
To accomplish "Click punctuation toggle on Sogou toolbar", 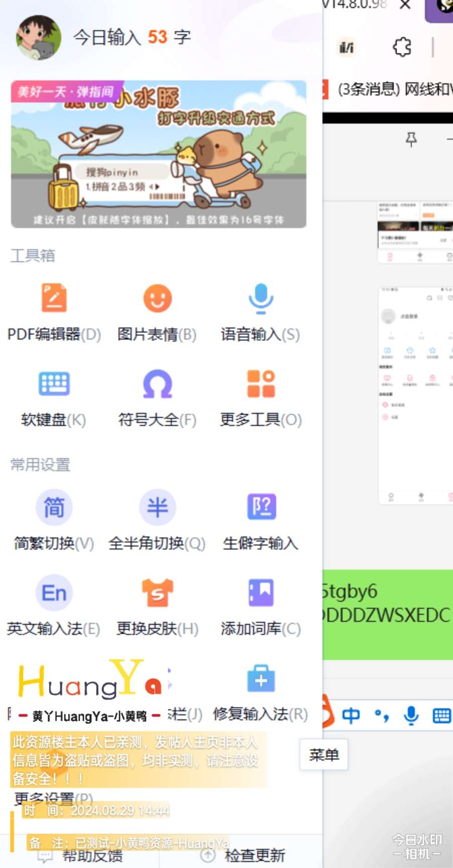I will (382, 715).
